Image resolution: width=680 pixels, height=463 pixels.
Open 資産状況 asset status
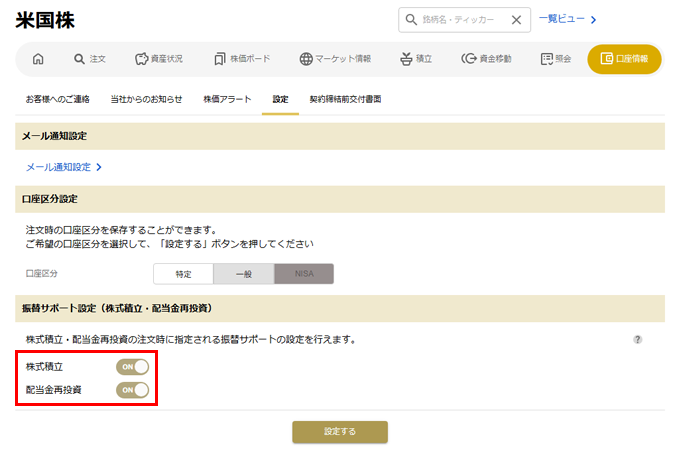[159, 59]
